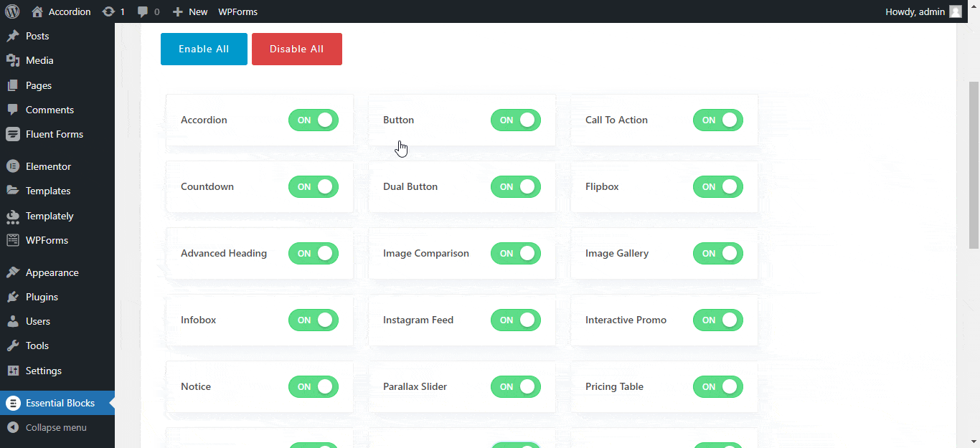
Task: Click the Appearance paintbrush icon
Action: point(13,272)
